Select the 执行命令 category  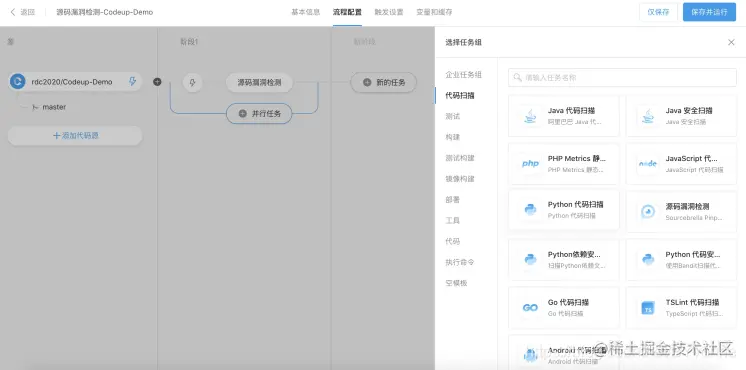pos(460,262)
